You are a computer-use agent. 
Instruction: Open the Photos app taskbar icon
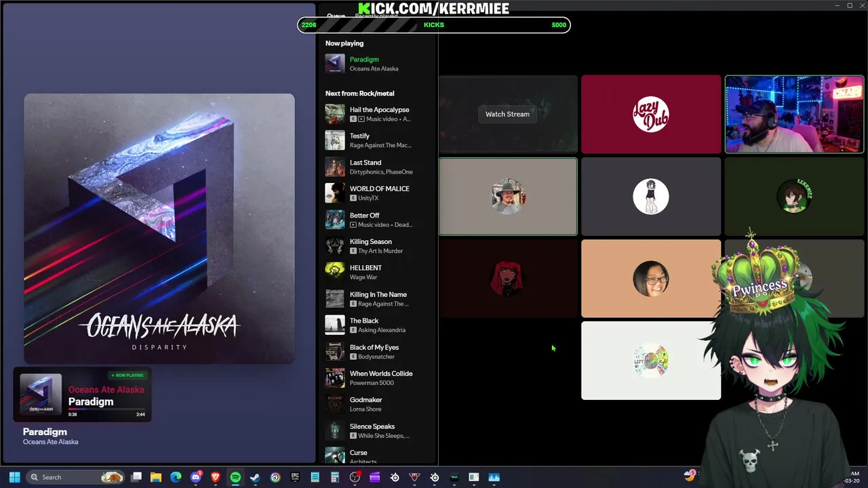[x=494, y=477]
